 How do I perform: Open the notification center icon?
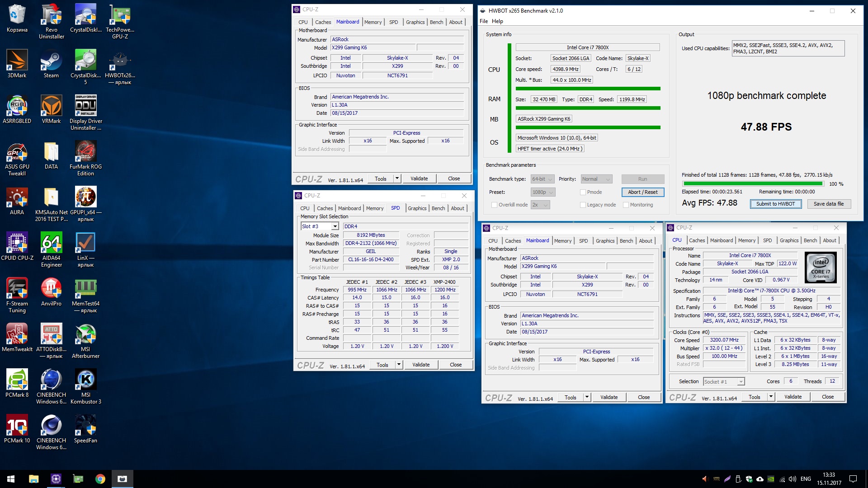click(853, 479)
